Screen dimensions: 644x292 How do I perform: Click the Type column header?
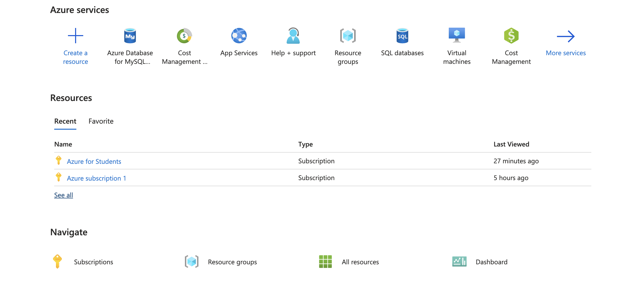305,144
